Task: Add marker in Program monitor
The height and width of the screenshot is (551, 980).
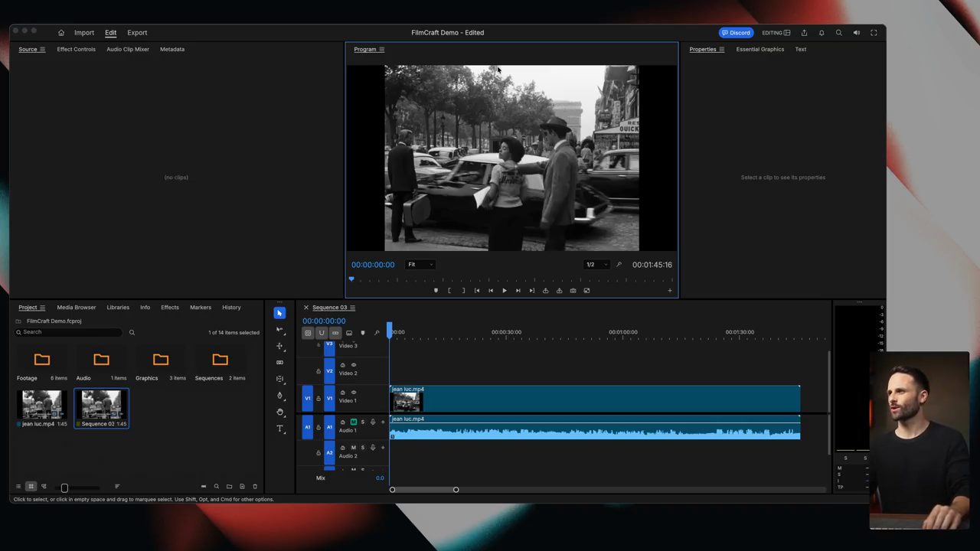Action: [x=436, y=291]
